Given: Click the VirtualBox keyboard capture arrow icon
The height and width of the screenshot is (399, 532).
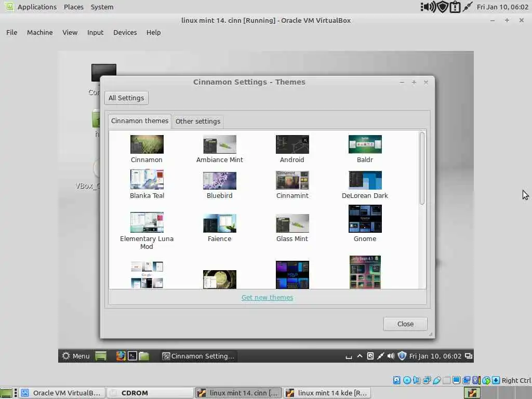Looking at the screenshot, I should coord(496,380).
